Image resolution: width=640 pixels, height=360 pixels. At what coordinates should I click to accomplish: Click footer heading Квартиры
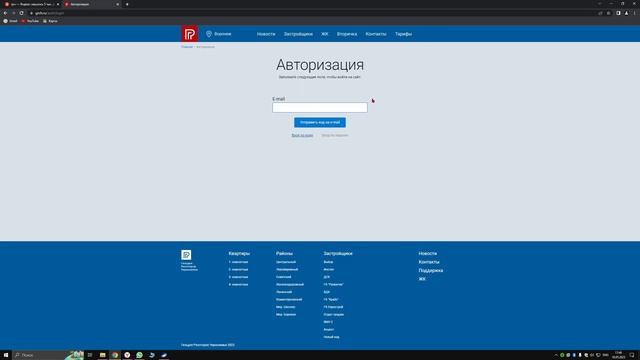tap(239, 253)
